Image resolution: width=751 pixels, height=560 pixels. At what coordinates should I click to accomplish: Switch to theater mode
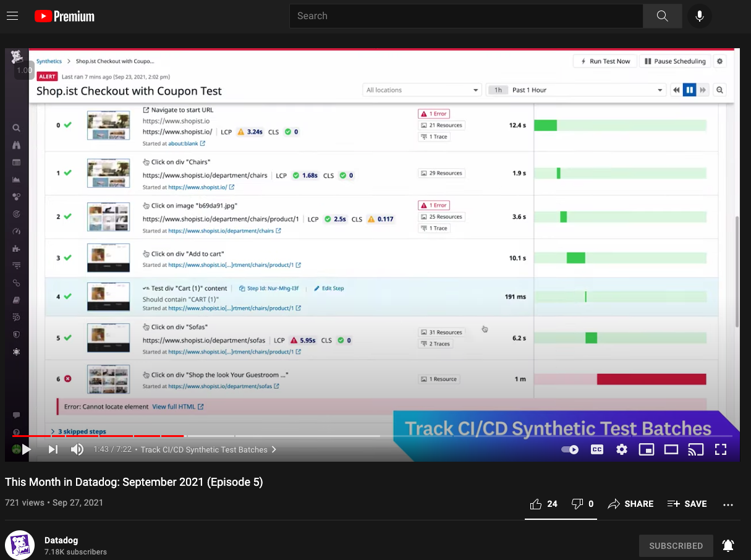coord(671,449)
